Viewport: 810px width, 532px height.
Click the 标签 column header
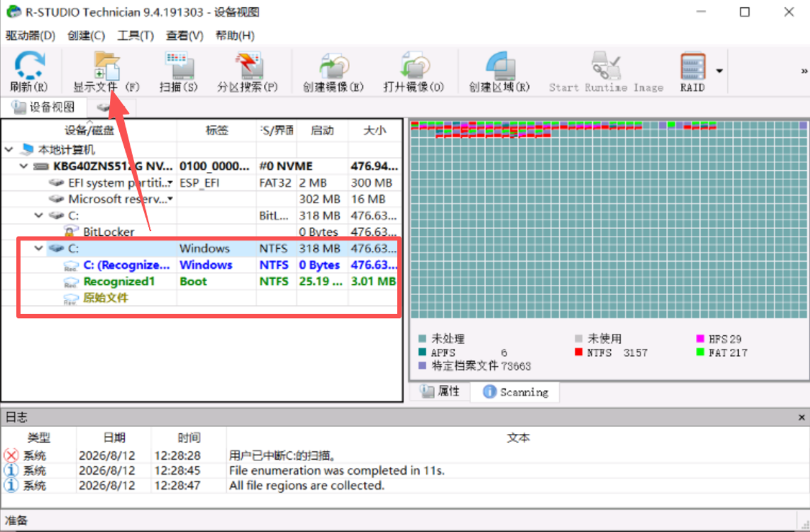tap(217, 130)
